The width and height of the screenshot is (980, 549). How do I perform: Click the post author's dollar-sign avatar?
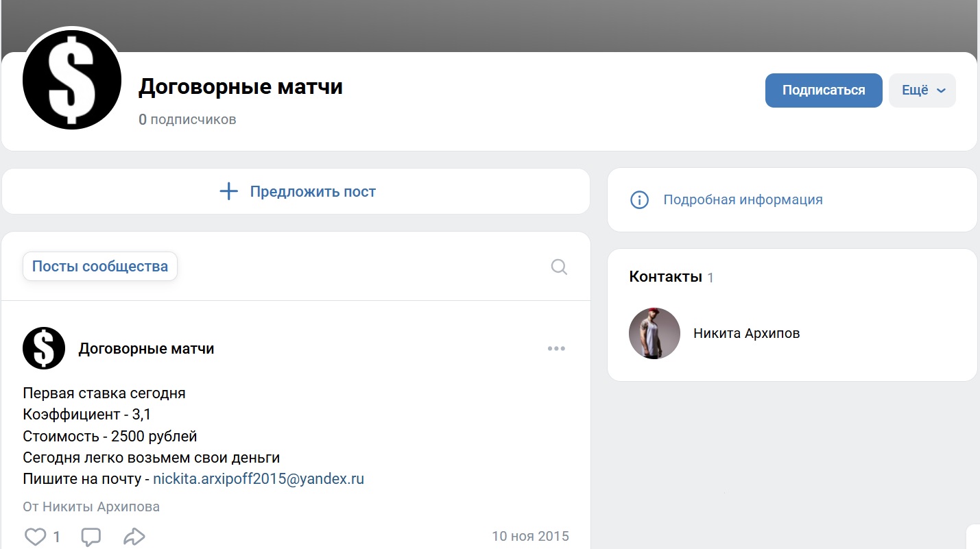point(43,347)
